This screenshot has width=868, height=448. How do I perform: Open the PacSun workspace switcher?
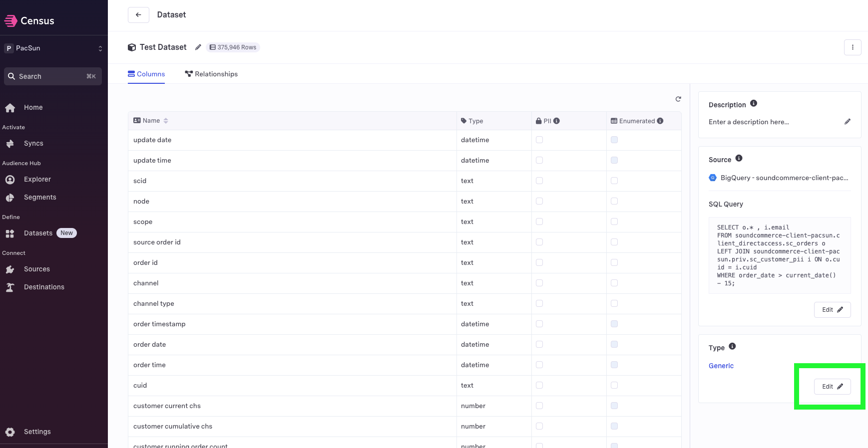click(53, 48)
